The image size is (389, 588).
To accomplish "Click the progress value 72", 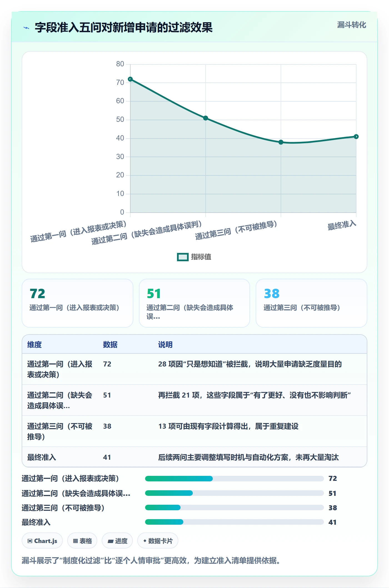I will 333,478.
